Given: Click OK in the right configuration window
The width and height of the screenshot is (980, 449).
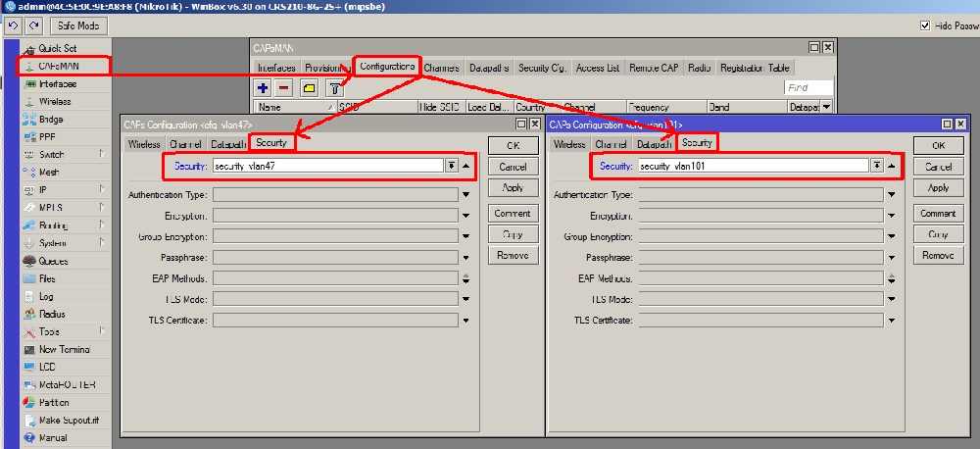Looking at the screenshot, I should tap(938, 146).
